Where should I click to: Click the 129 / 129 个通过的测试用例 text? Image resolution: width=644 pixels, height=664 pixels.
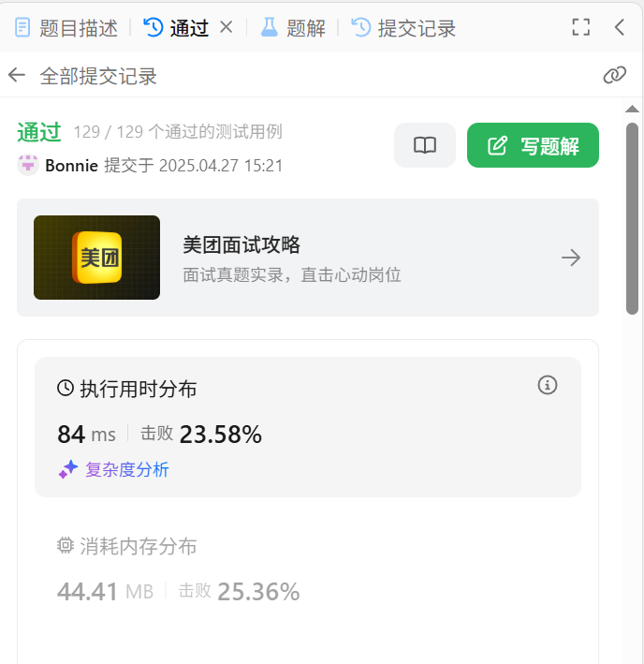pos(178,132)
